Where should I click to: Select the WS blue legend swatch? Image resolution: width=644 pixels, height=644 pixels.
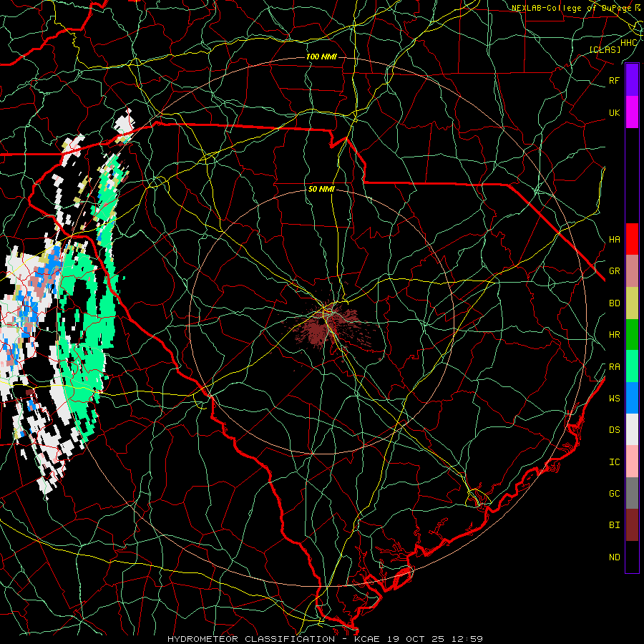click(632, 398)
